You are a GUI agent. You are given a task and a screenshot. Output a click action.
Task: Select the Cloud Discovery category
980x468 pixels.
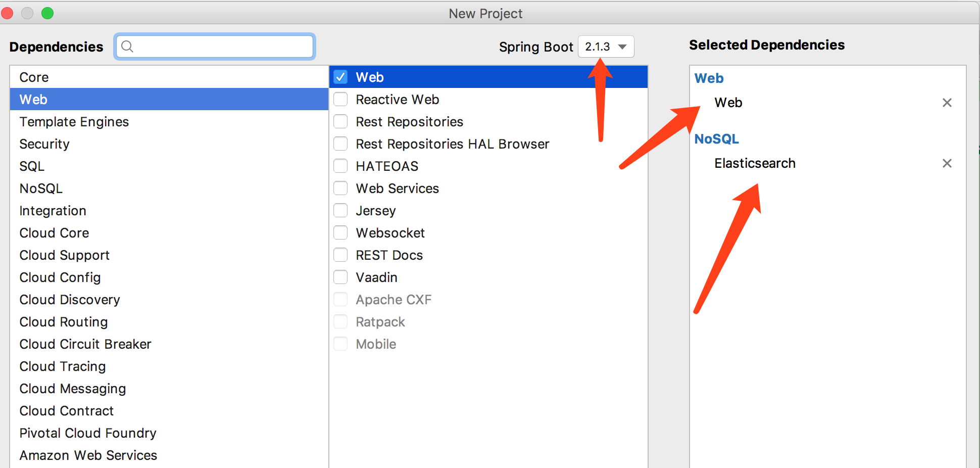click(169, 299)
